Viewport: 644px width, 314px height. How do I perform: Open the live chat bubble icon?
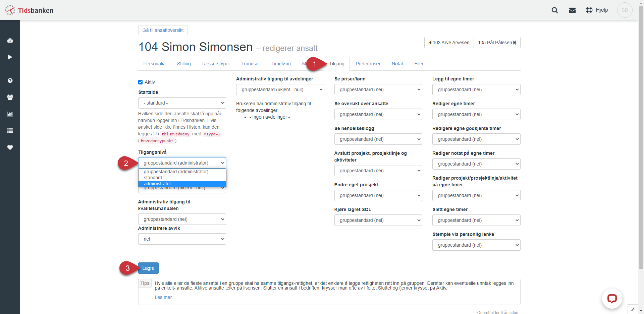click(x=612, y=298)
